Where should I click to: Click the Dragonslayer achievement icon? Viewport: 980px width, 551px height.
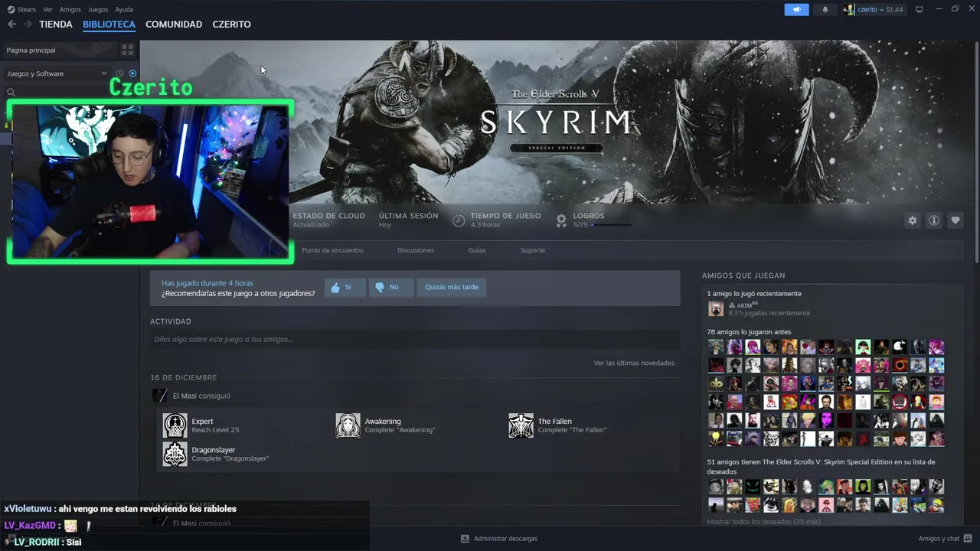(175, 454)
